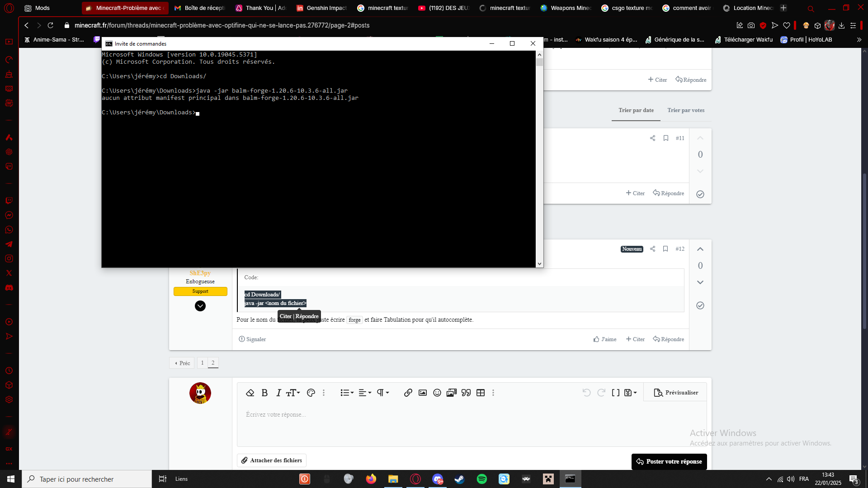Image resolution: width=868 pixels, height=488 pixels.
Task: Toggle BB code mode with brackets icon
Action: tap(616, 393)
